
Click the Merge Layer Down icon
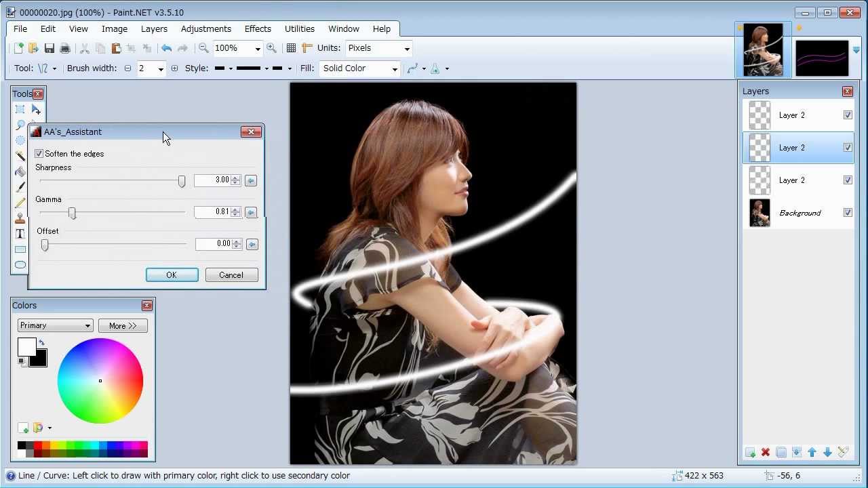[797, 452]
